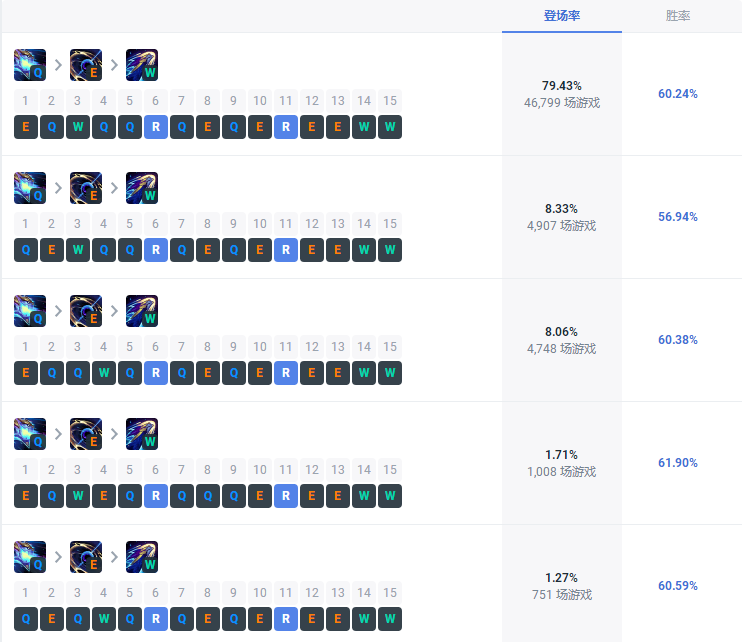The height and width of the screenshot is (642, 742).
Task: Click the 61.90% win rate value
Action: 678,463
